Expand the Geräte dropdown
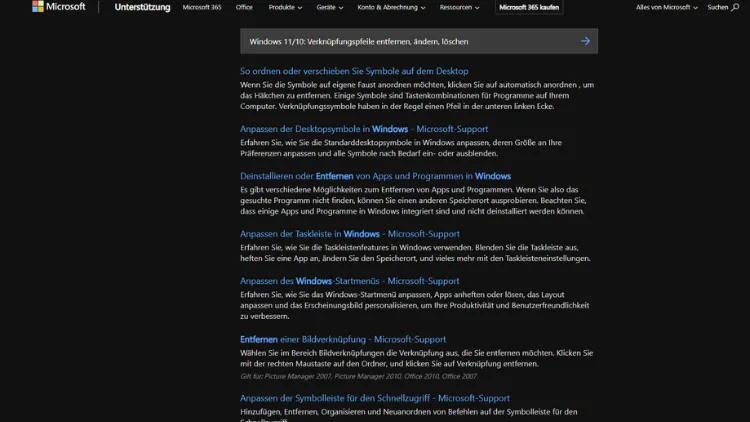Viewport: 750px width, 422px height. pos(330,7)
